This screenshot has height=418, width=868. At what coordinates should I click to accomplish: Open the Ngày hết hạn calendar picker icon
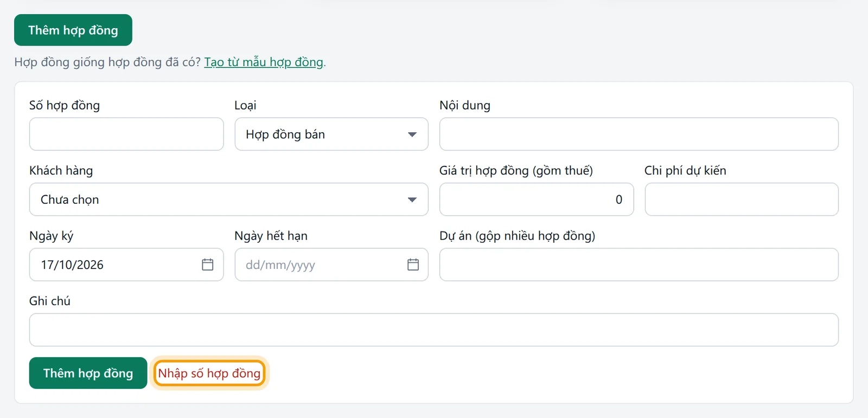(413, 265)
